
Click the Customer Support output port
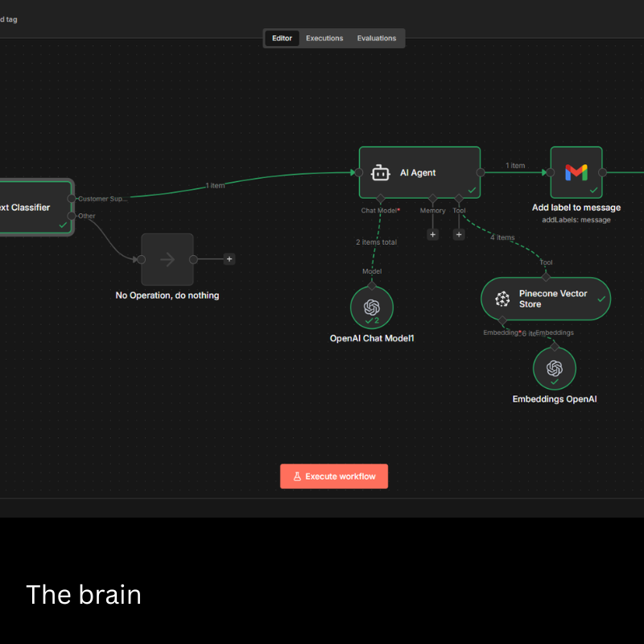point(72,198)
